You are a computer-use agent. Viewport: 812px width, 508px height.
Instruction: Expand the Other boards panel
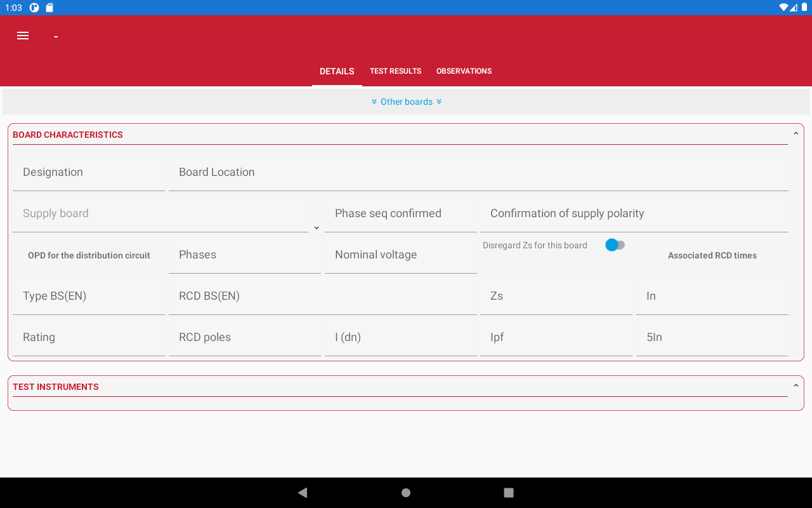click(x=406, y=102)
